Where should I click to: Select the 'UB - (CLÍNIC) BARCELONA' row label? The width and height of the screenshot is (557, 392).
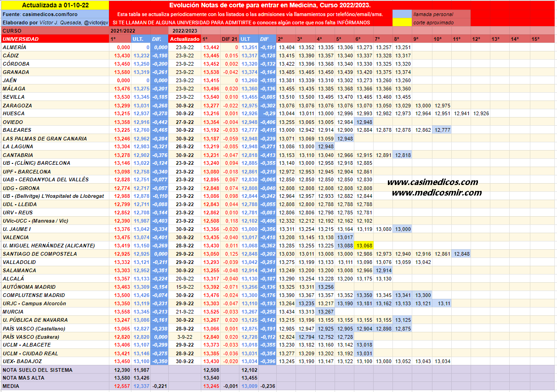55,163
